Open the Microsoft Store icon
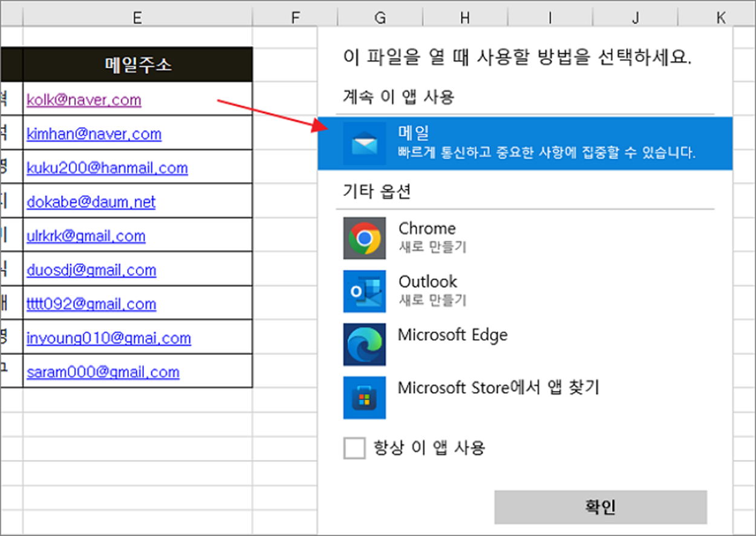756x536 pixels. click(x=365, y=397)
